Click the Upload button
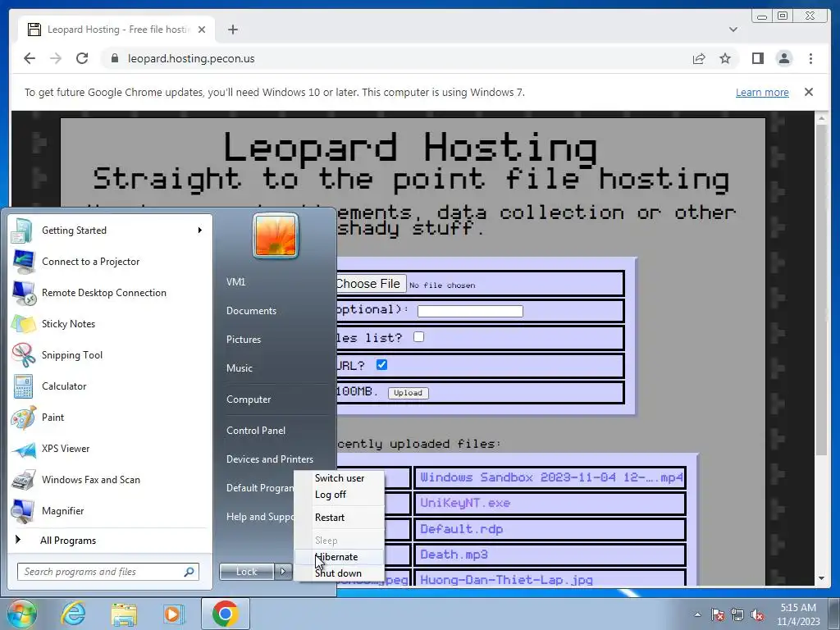840x630 pixels. tap(409, 393)
